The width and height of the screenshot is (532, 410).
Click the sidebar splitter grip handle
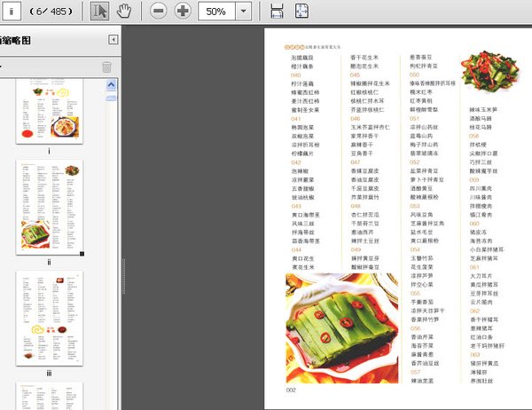tap(124, 276)
